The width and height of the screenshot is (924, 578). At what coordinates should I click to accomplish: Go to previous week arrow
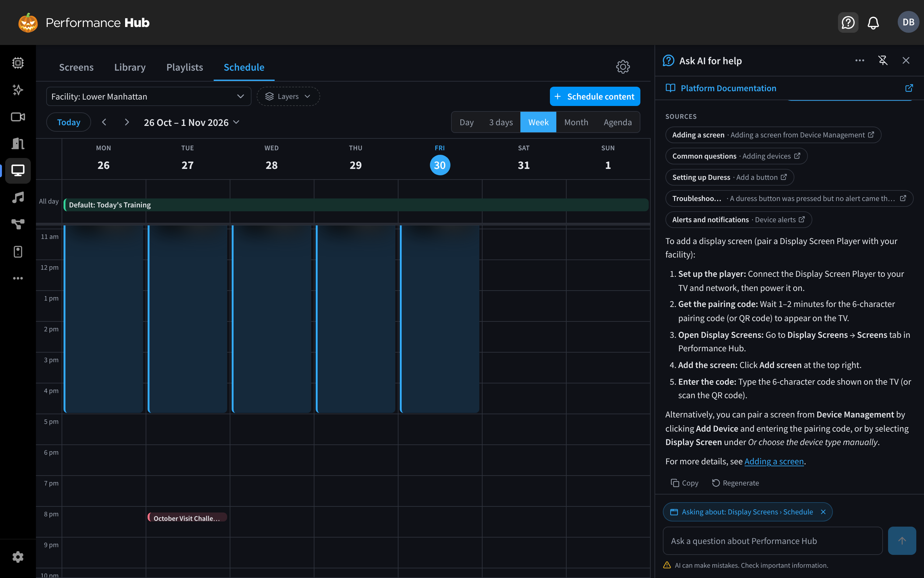[104, 122]
